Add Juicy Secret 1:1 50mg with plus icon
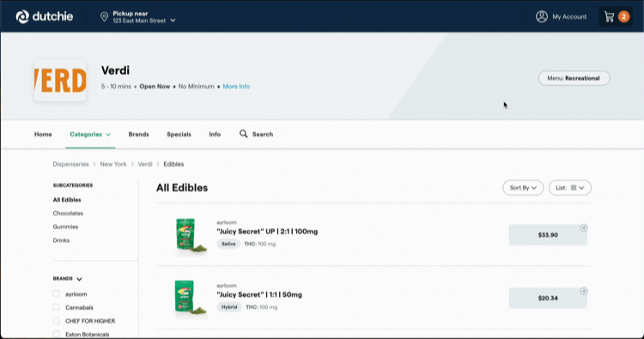Image resolution: width=644 pixels, height=339 pixels. pos(584,291)
